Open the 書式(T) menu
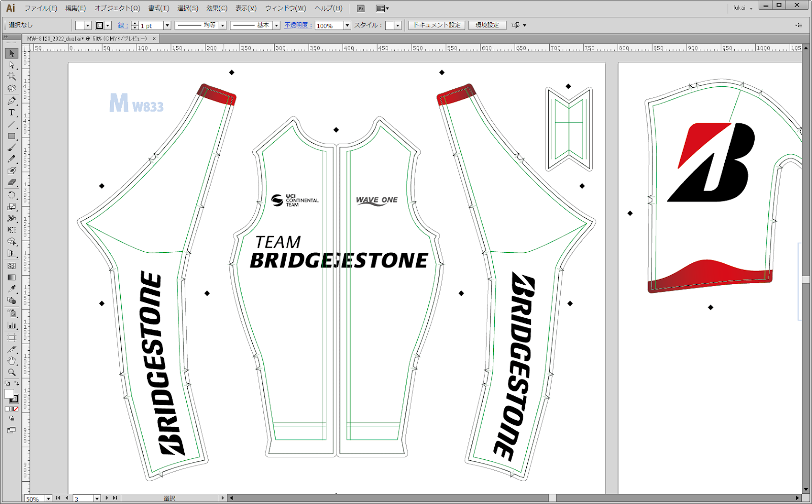The width and height of the screenshot is (812, 504). 159,8
